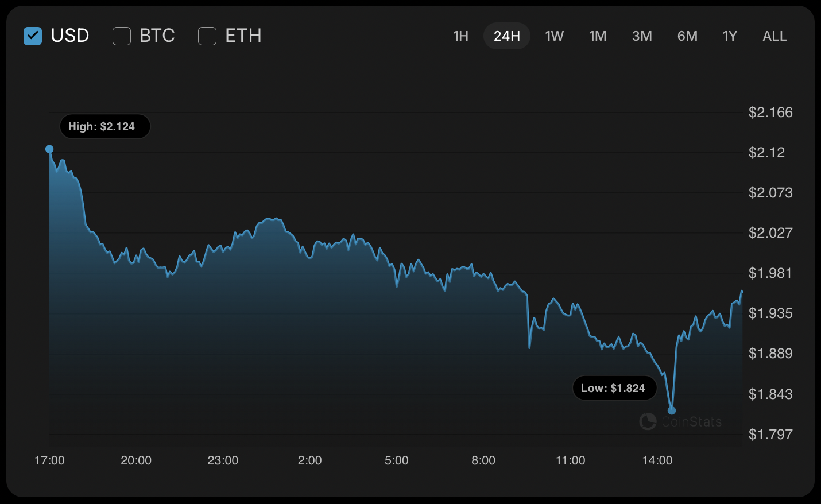Switch to the 6M range
Viewport: 821px width, 504px height.
point(687,36)
